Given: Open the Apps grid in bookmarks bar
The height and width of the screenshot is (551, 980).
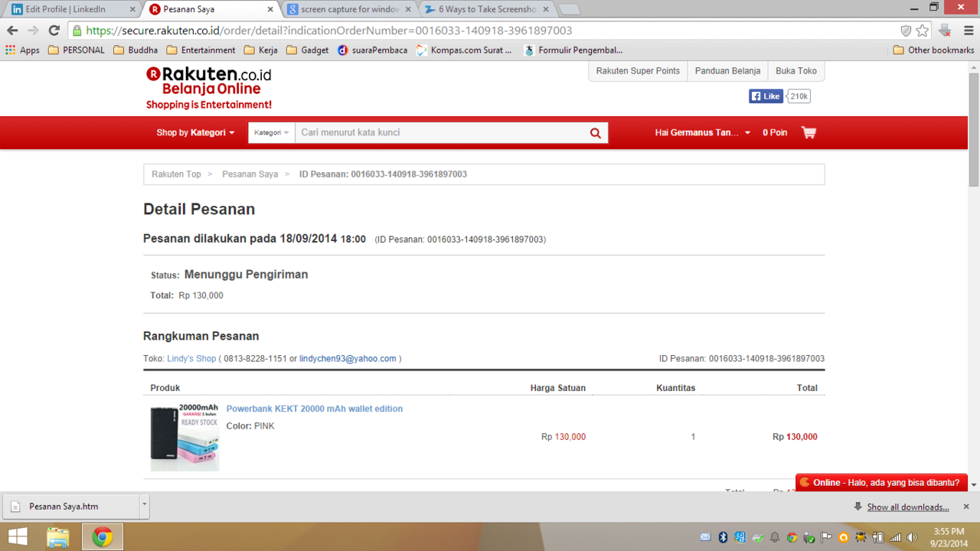Looking at the screenshot, I should coord(22,50).
